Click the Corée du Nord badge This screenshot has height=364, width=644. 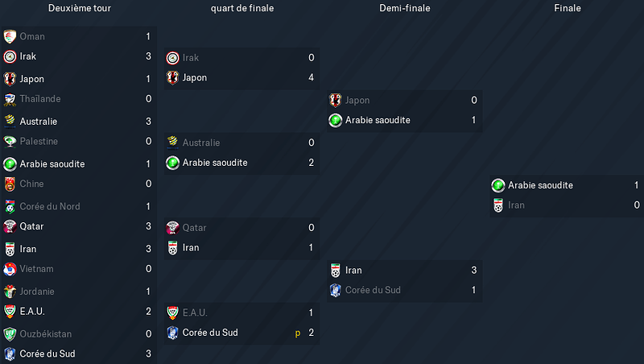(x=10, y=206)
